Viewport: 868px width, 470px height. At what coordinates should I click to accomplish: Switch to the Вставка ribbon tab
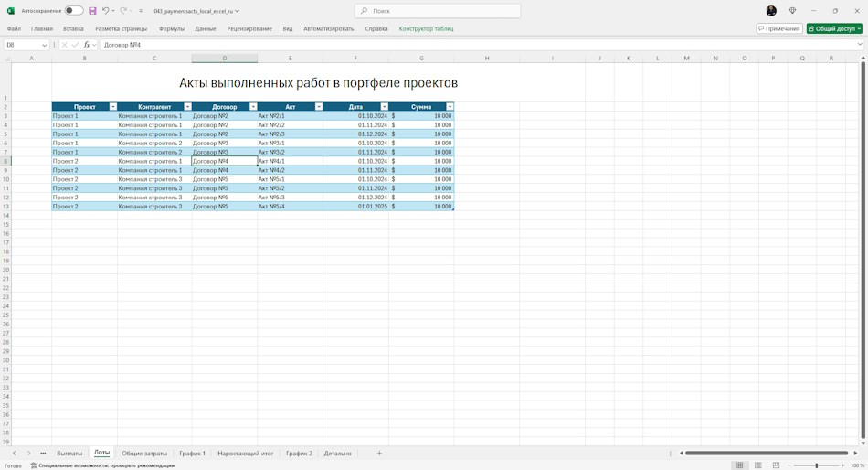[73, 28]
